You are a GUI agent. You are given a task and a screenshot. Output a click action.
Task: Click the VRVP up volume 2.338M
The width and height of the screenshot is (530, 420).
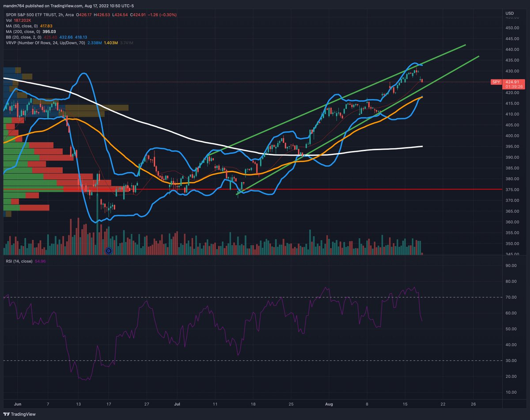[95, 43]
